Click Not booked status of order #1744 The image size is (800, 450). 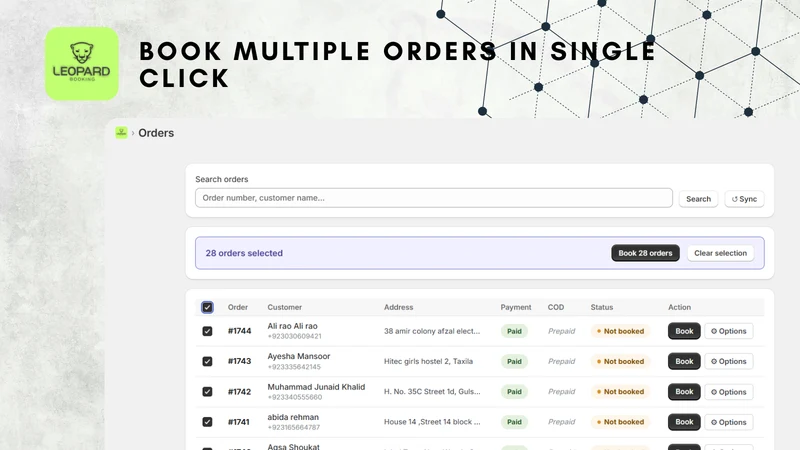[x=620, y=331]
